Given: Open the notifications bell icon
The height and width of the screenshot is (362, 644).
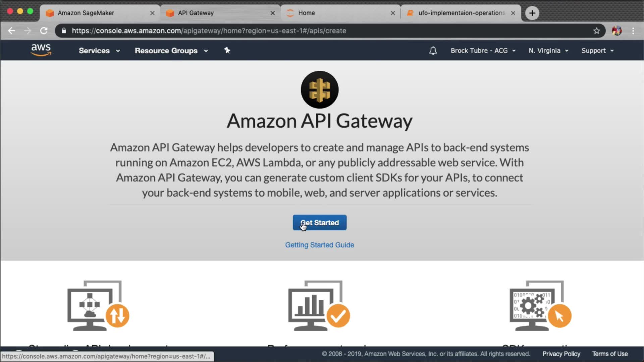Looking at the screenshot, I should pos(433,51).
